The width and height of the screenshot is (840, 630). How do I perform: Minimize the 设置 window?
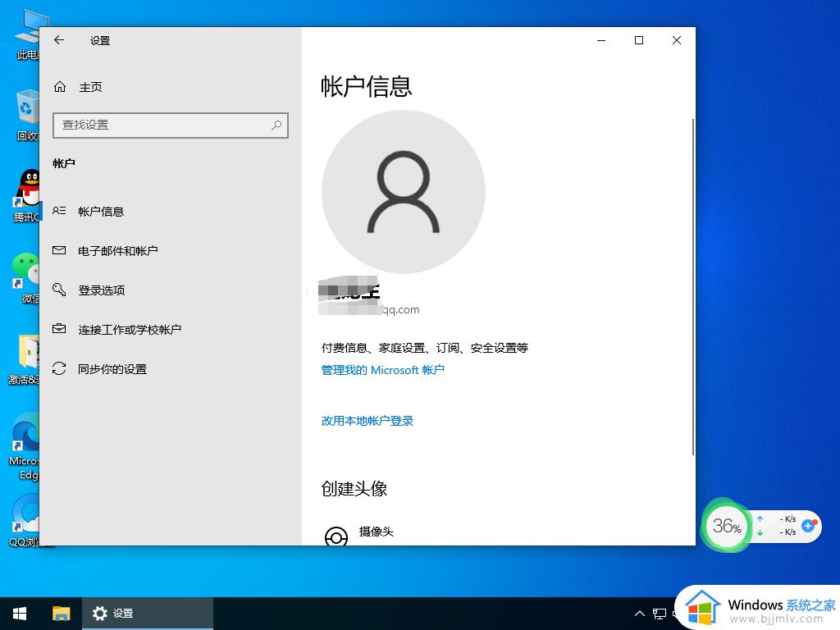(601, 40)
